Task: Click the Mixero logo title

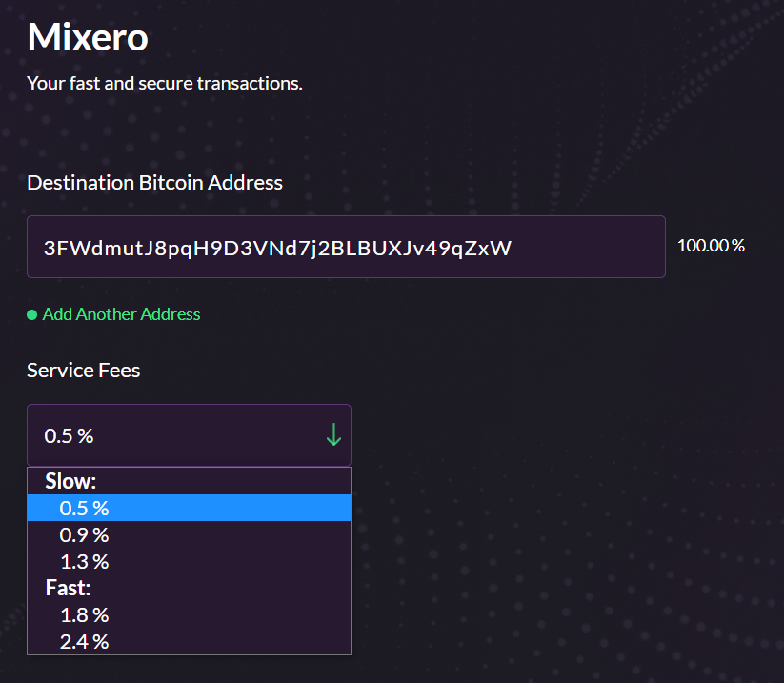Action: pyautogui.click(x=88, y=37)
